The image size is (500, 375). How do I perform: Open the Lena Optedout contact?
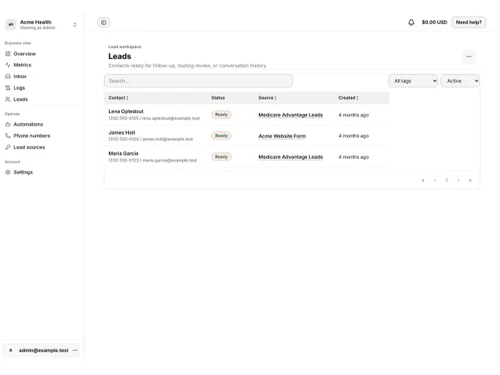coord(126,111)
